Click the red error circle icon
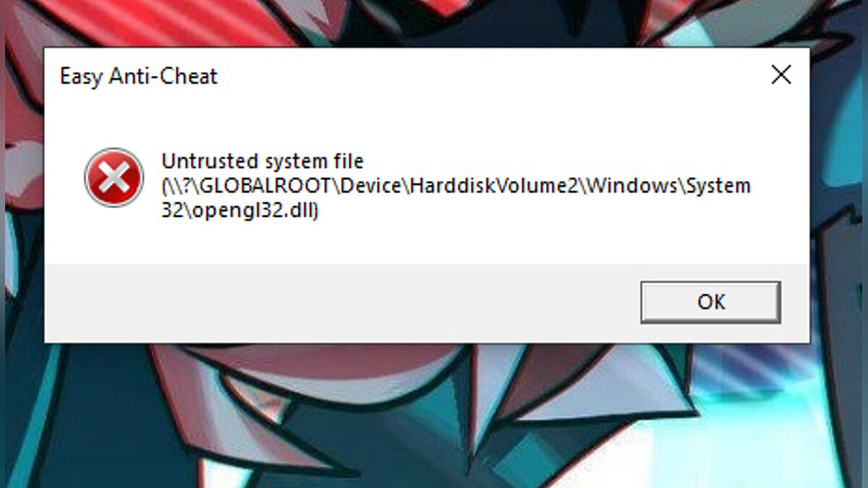 114,177
